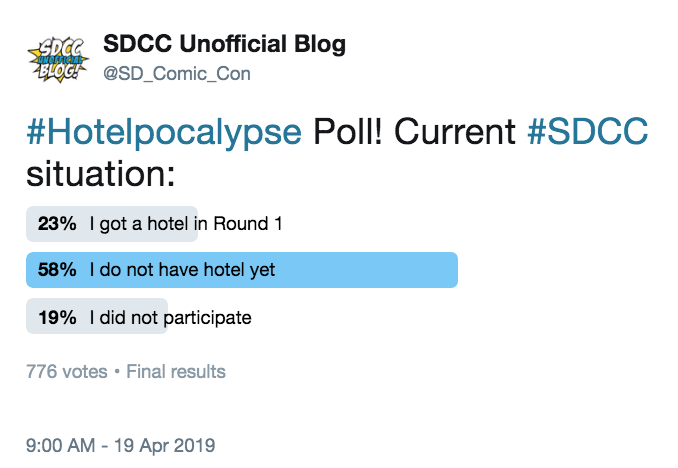This screenshot has width=678, height=468.
Task: Open the #Hotelpocalypse hashtag
Action: point(164,132)
